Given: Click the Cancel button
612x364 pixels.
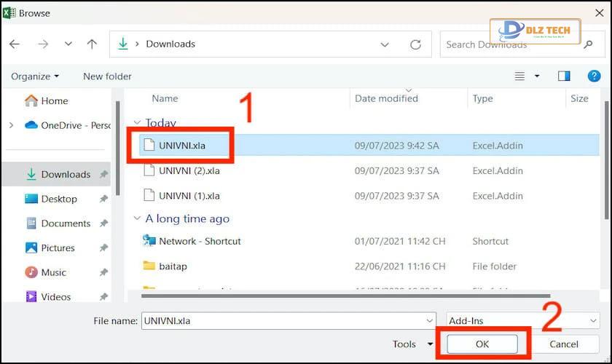Looking at the screenshot, I should (x=564, y=344).
